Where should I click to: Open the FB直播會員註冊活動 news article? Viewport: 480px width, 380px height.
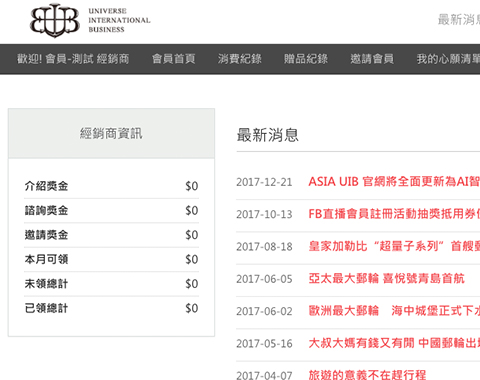pyautogui.click(x=394, y=214)
